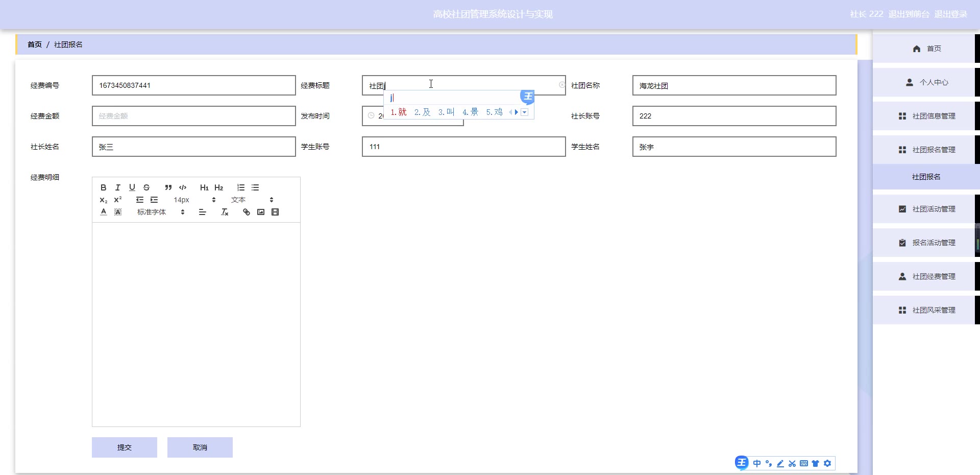Focus the 经费金额 input field

pyautogui.click(x=194, y=116)
